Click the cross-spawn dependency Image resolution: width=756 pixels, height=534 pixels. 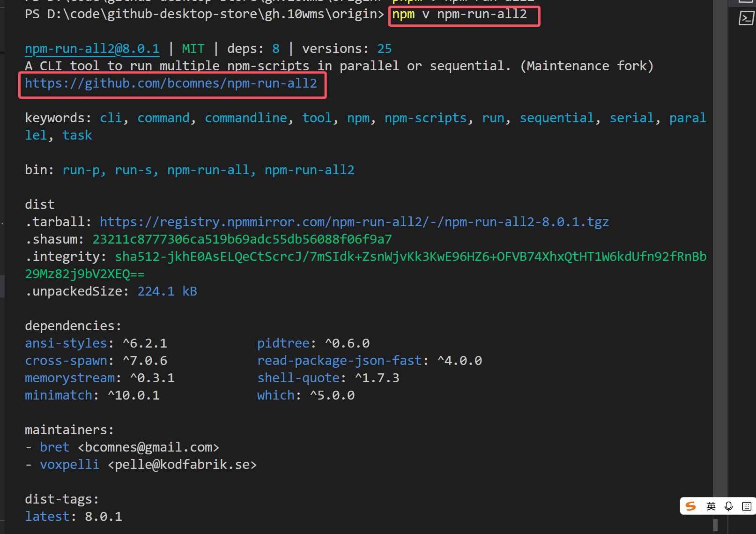[66, 361]
